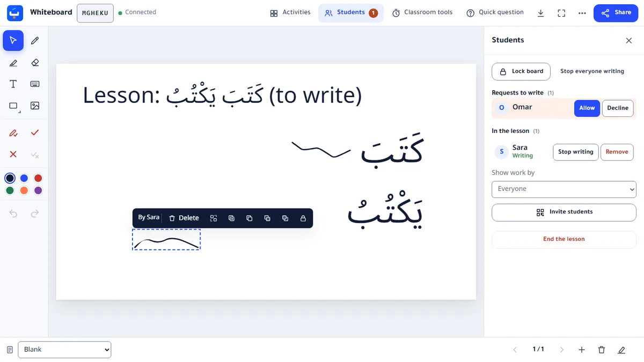Select the purple color swatch
The image size is (644, 362).
click(x=38, y=191)
